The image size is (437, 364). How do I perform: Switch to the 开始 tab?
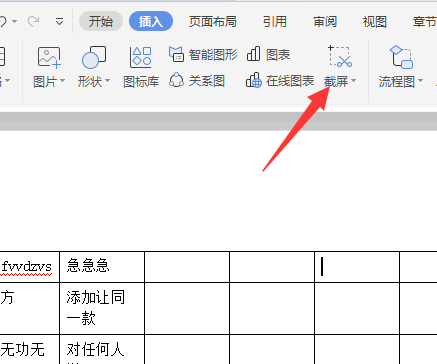101,22
